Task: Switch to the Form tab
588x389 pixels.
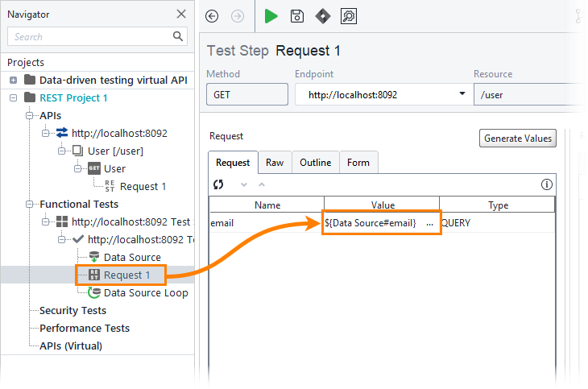Action: 358,163
